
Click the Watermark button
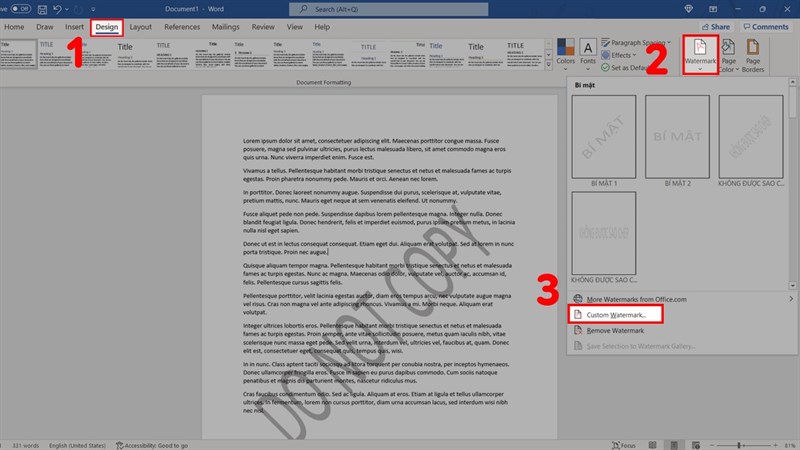point(700,55)
